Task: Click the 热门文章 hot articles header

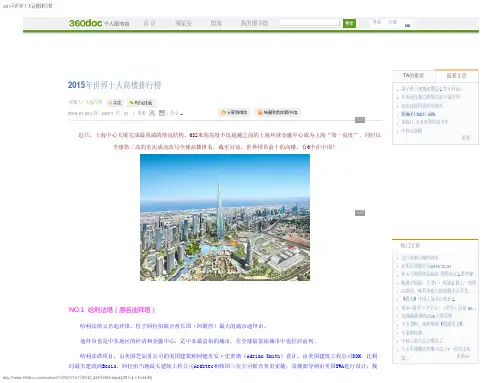Action: pos(410,245)
